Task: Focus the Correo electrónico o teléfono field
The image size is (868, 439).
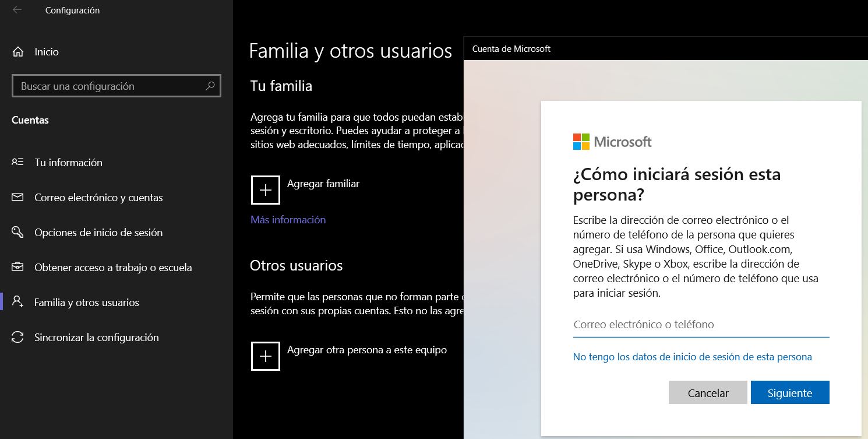Action: pos(701,325)
